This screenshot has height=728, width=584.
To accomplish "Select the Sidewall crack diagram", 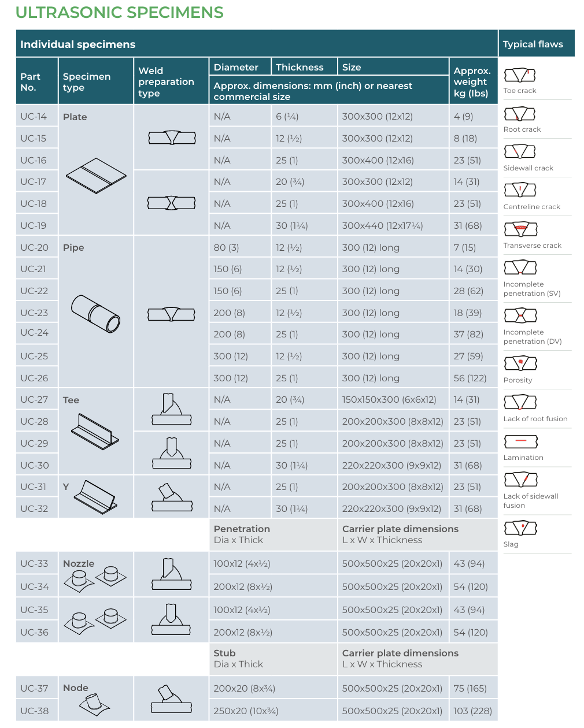I will [x=520, y=151].
